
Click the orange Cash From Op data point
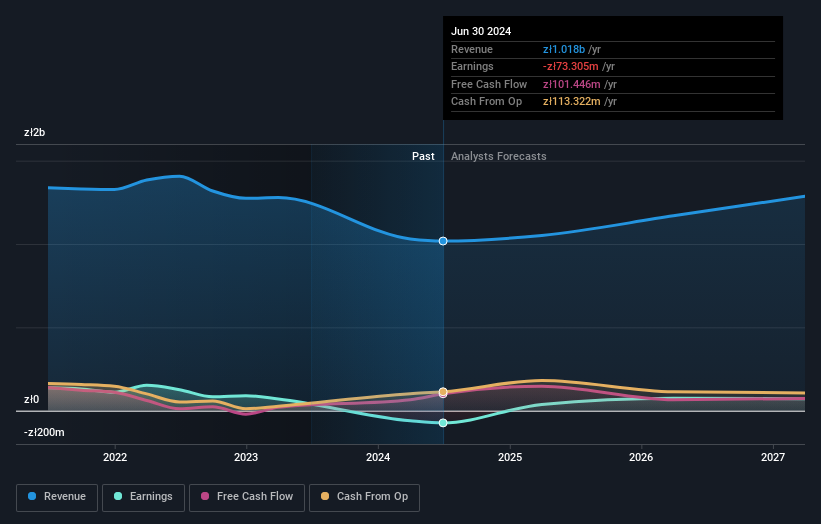[x=443, y=392]
